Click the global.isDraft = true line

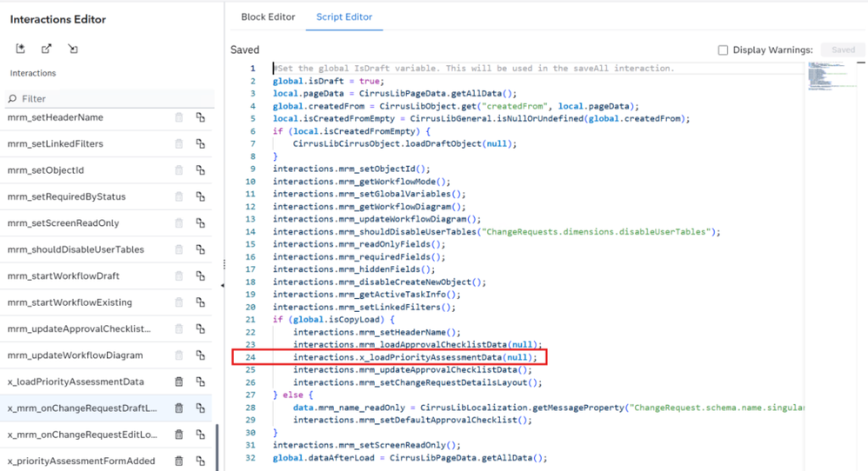(328, 81)
